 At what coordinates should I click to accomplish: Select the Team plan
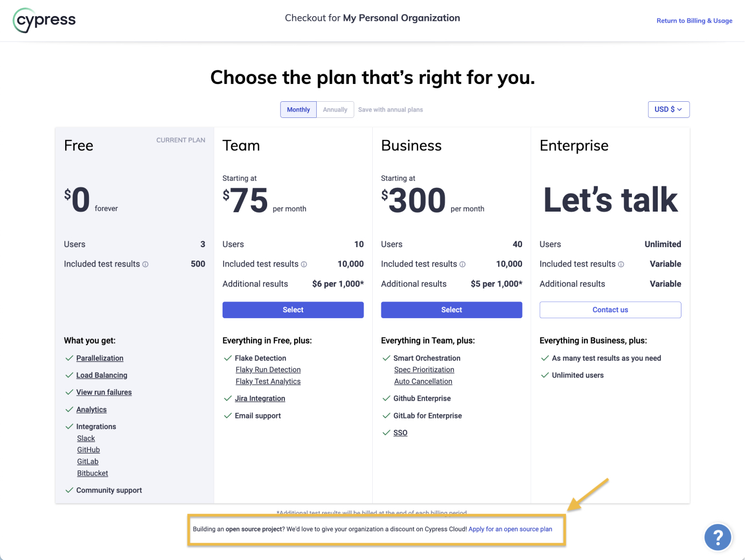tap(293, 310)
